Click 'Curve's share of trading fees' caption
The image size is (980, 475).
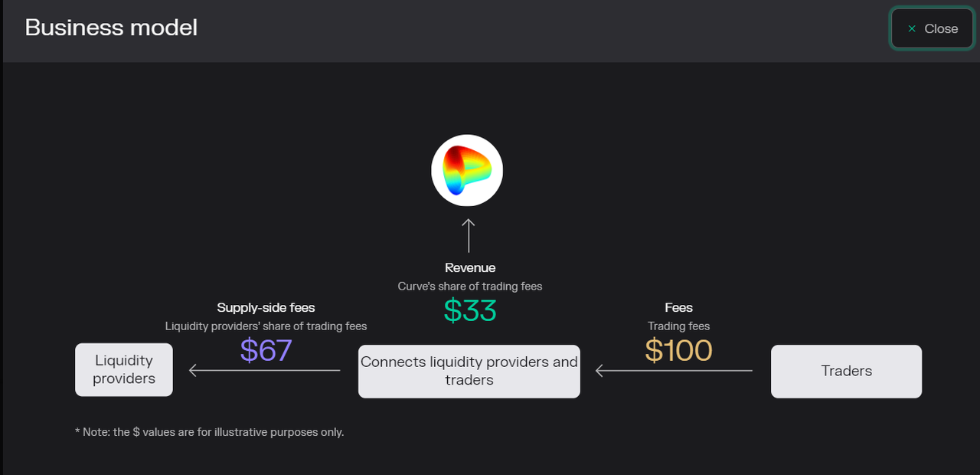tap(469, 287)
